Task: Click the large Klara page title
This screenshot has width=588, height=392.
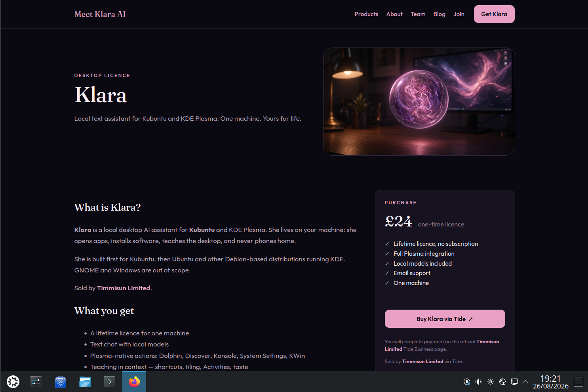Action: (101, 95)
